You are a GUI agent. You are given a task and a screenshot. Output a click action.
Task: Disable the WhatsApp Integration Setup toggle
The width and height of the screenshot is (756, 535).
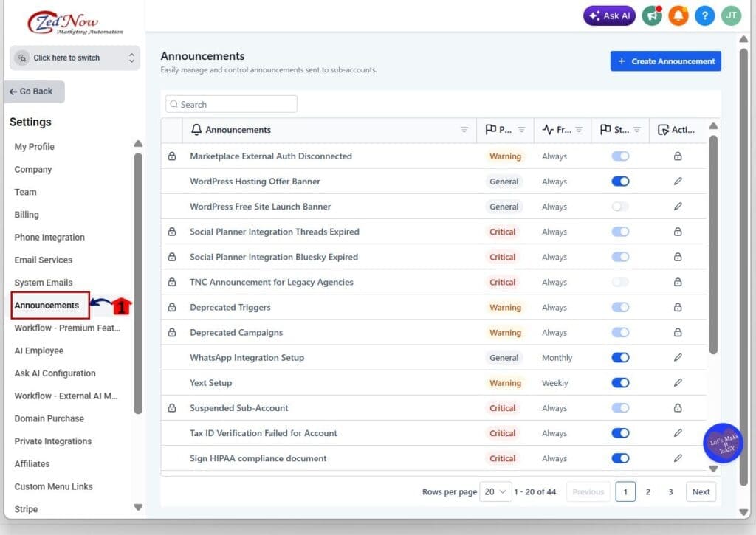620,357
